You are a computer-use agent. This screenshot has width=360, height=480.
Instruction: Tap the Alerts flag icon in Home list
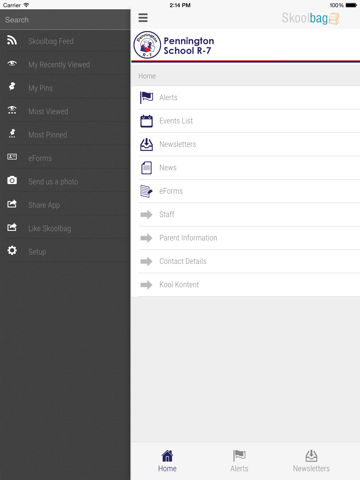[x=146, y=97]
